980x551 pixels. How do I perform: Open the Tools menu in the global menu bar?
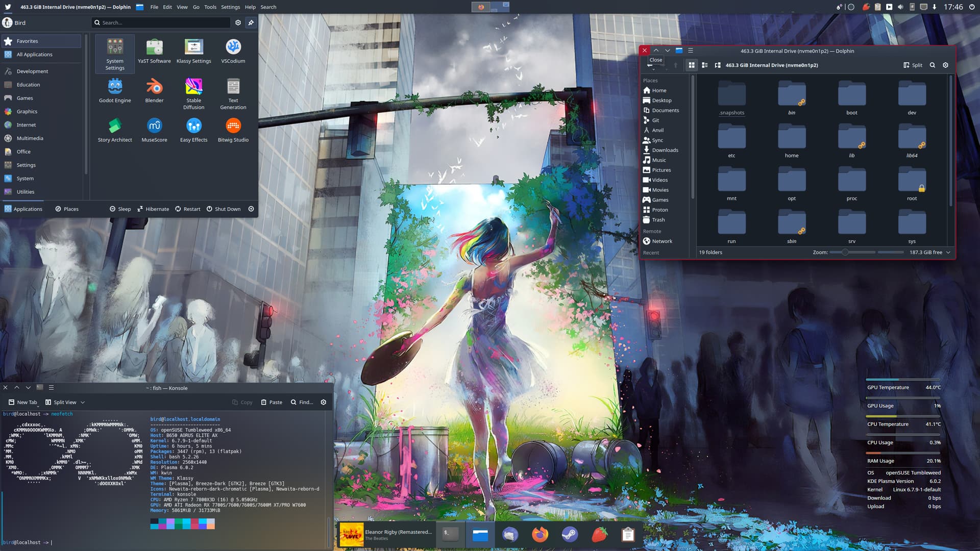point(210,7)
